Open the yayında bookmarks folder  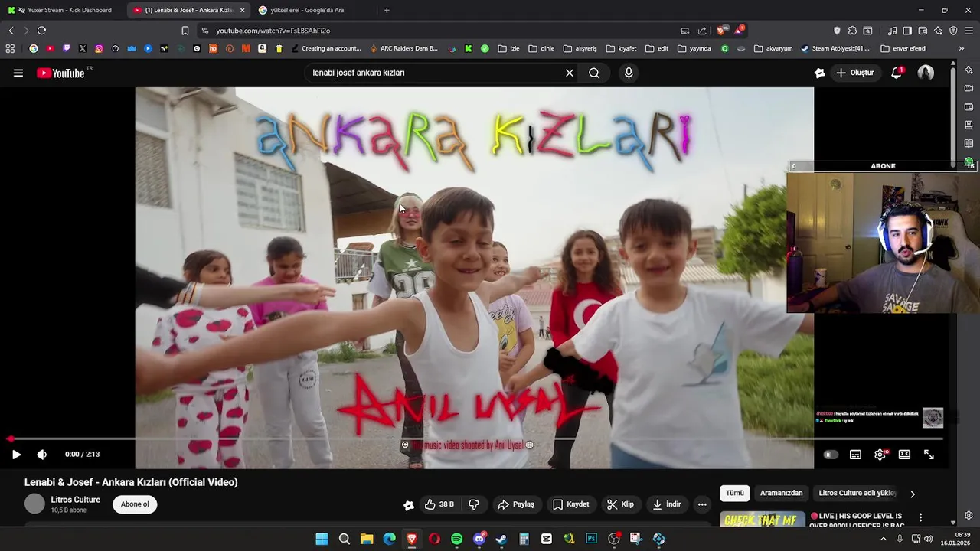[x=694, y=48]
